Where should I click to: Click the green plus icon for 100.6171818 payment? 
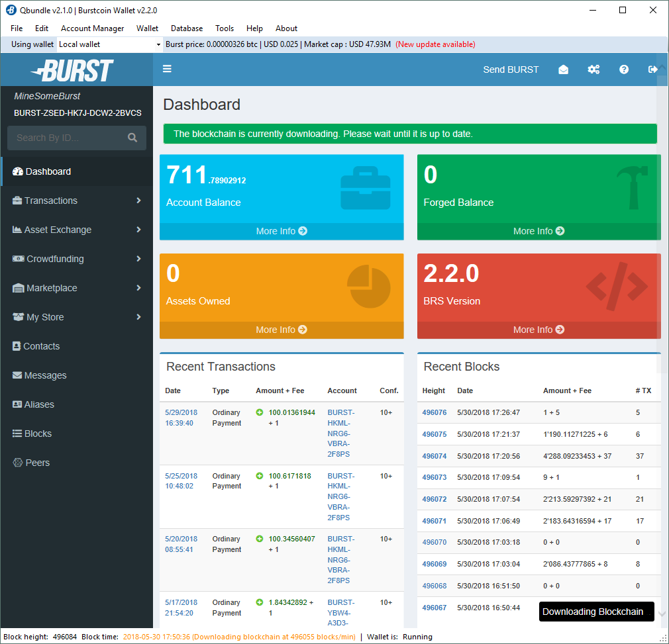tap(260, 476)
